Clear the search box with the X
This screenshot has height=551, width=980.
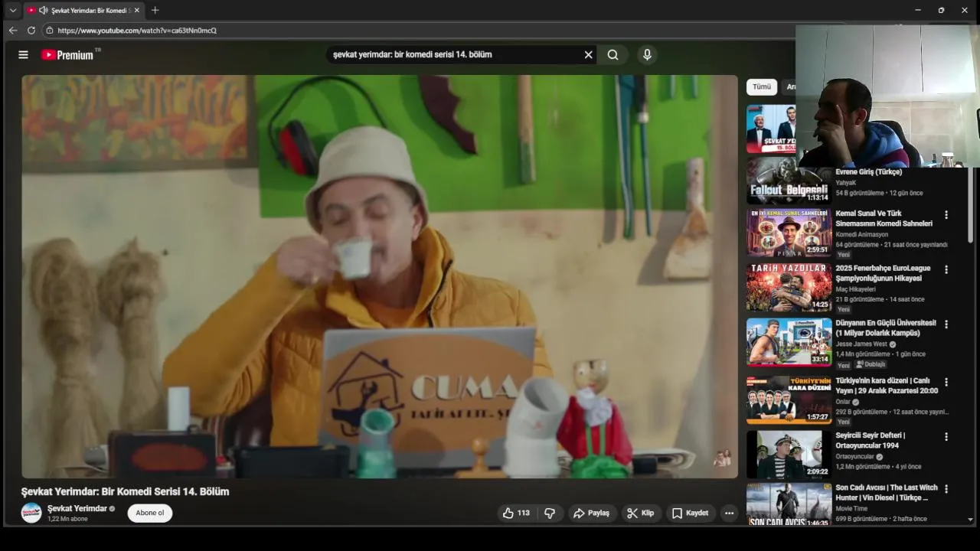[588, 54]
